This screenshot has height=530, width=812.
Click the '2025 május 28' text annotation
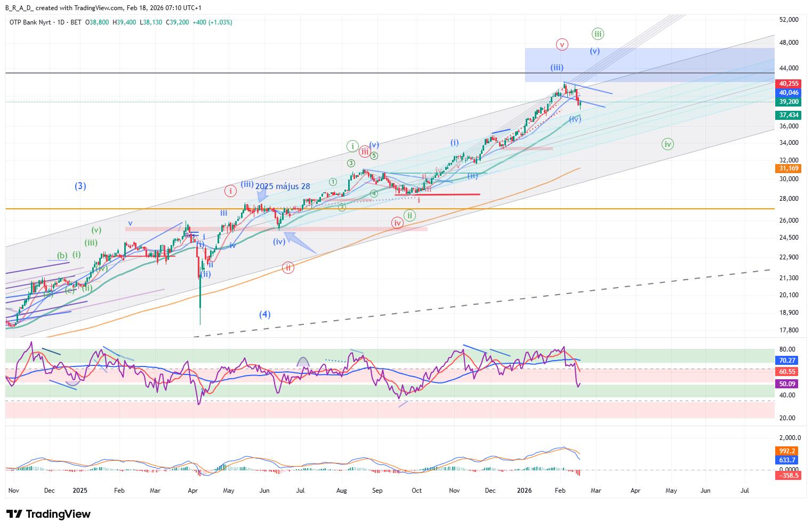283,186
